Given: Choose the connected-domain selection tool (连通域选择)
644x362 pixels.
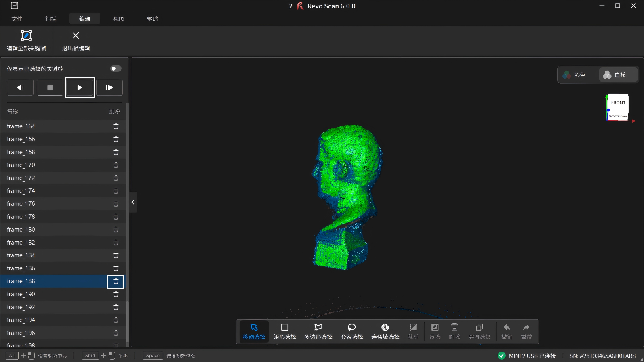Looking at the screenshot, I should click(385, 331).
